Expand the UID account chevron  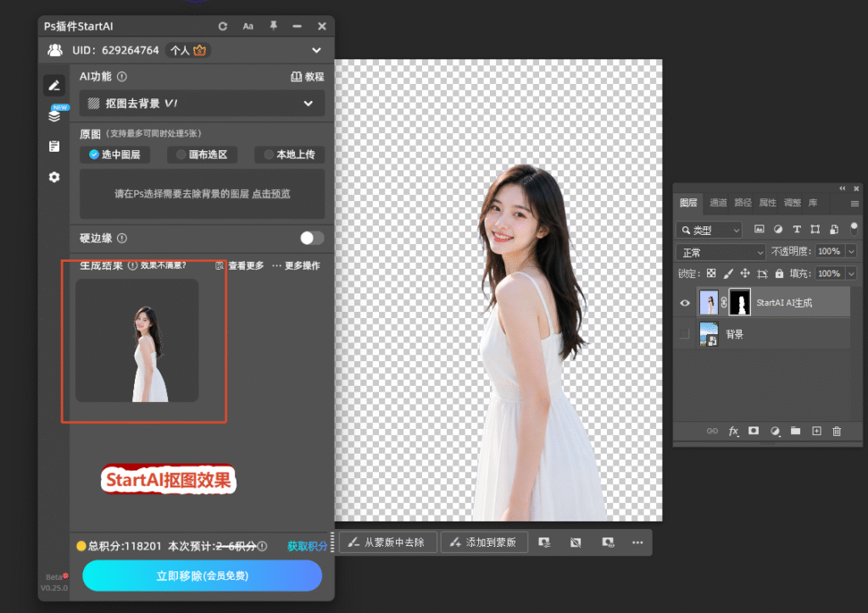point(316,50)
